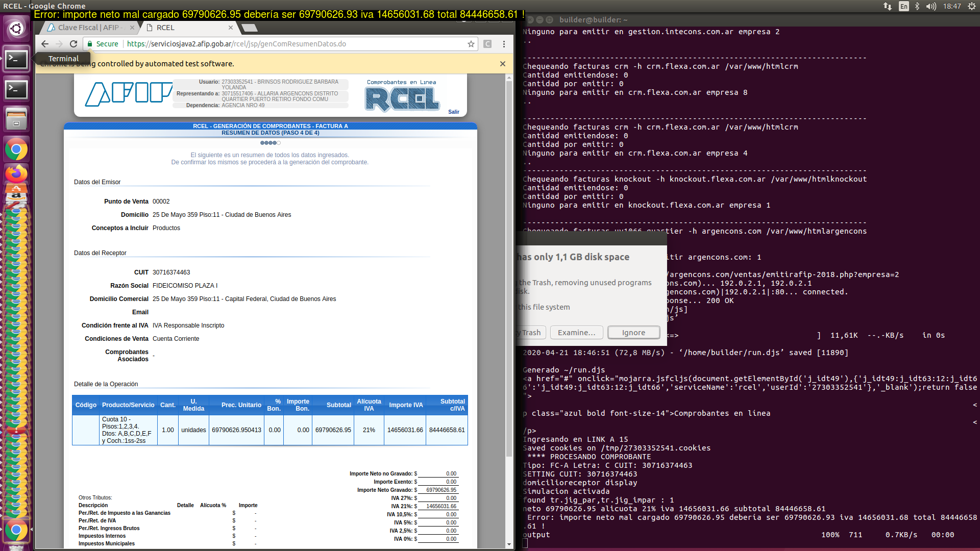Click the Punto de Venta value 00002
Screen dimensions: 980x551
click(161, 202)
